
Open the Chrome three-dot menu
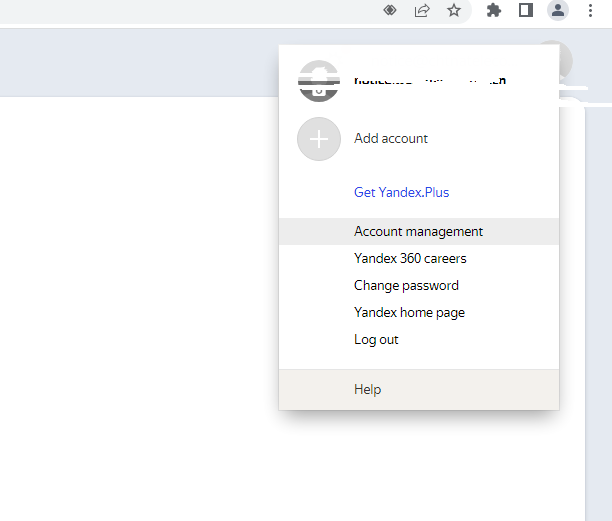(590, 10)
